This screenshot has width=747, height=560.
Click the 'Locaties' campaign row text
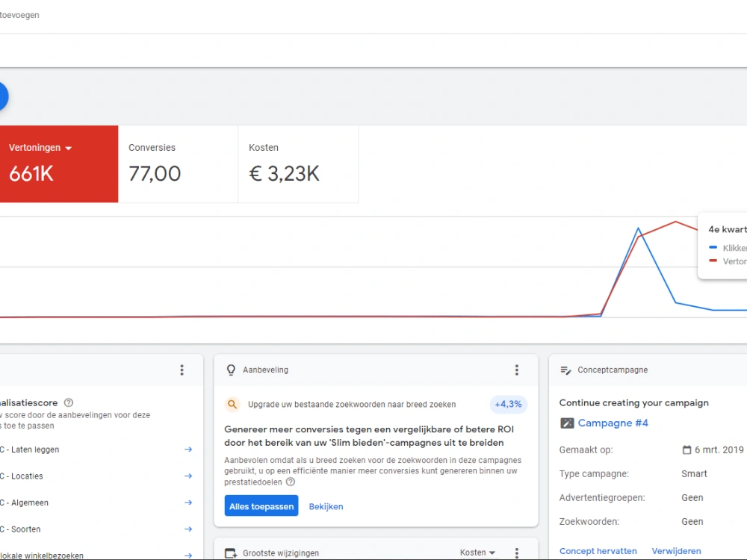[x=27, y=476]
